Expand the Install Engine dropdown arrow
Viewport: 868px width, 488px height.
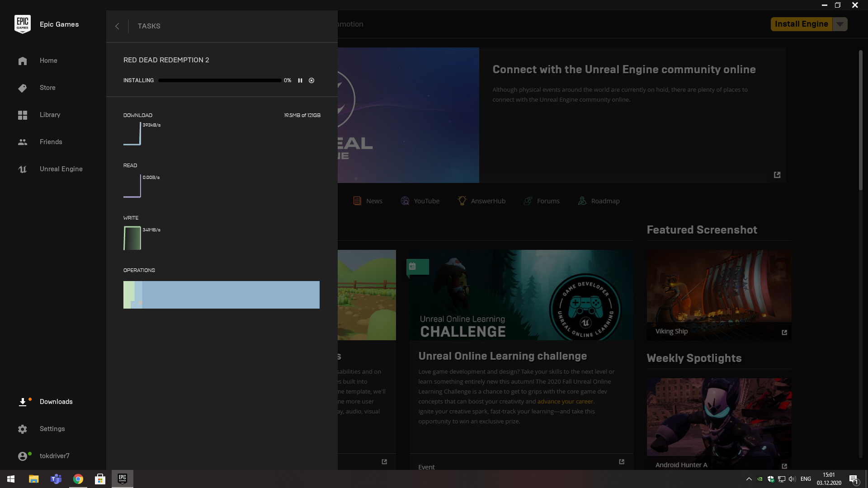(x=840, y=24)
